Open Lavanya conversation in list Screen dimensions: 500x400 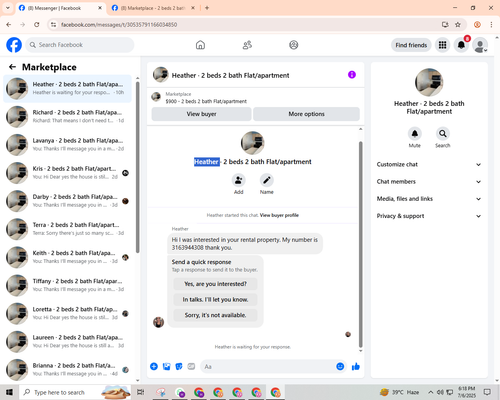[x=67, y=145]
